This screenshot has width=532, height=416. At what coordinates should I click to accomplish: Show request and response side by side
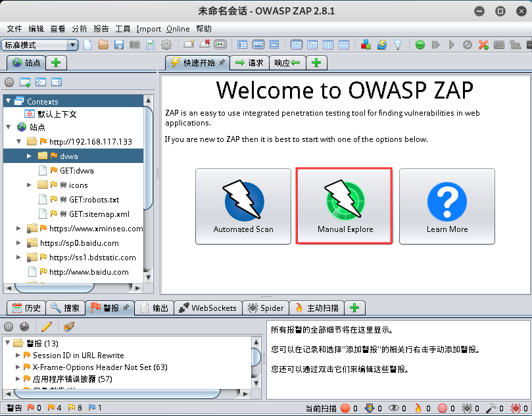(x=328, y=45)
